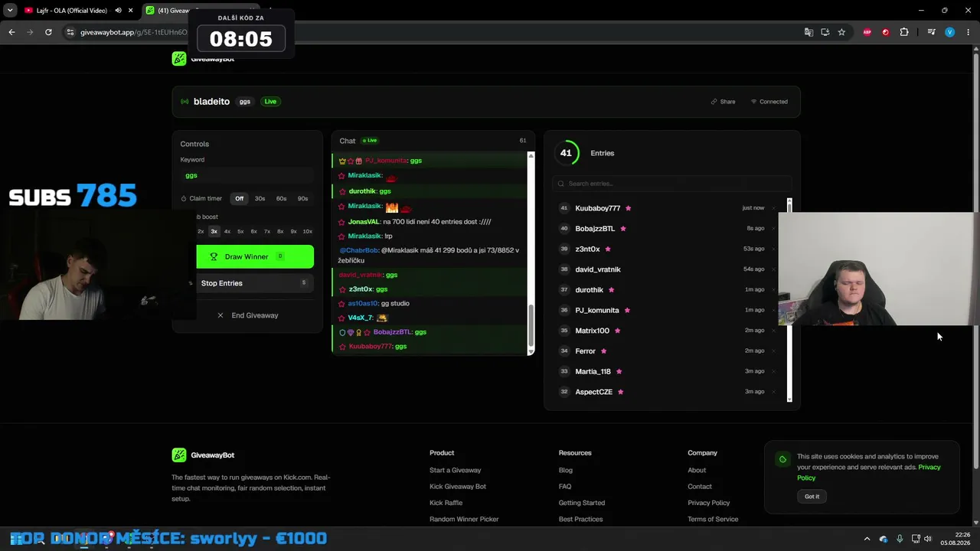The height and width of the screenshot is (551, 980).
Task: Set Claim timer to 60s
Action: 282,199
